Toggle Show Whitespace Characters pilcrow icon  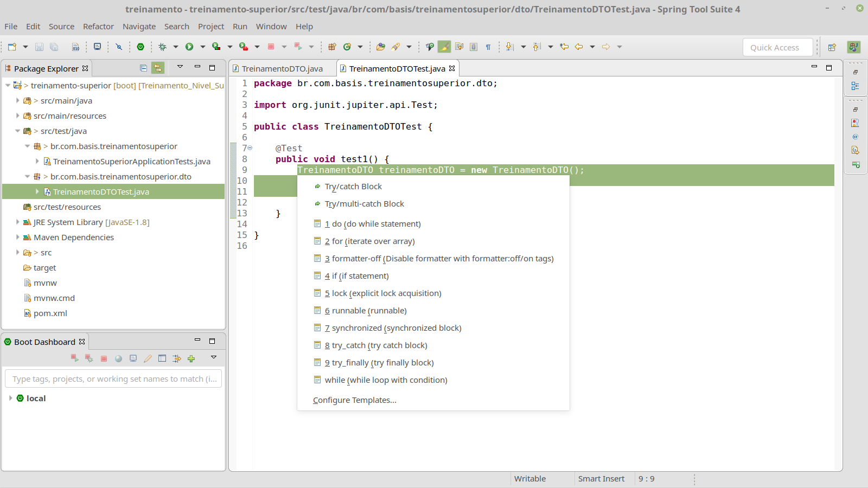tap(488, 47)
